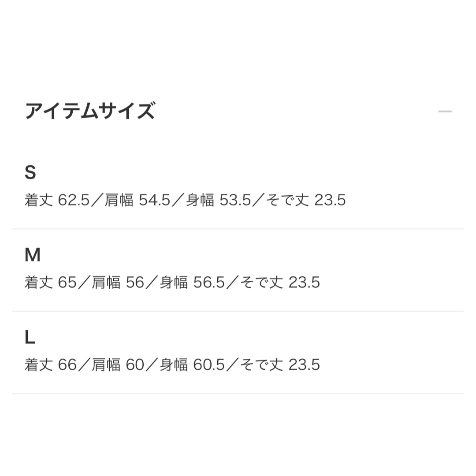
Task: Select the M size label
Action: 32,255
